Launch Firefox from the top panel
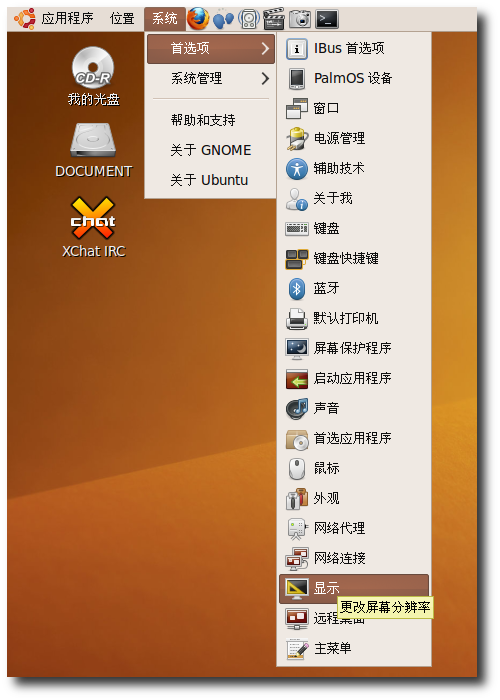The image size is (500, 700). coord(198,19)
